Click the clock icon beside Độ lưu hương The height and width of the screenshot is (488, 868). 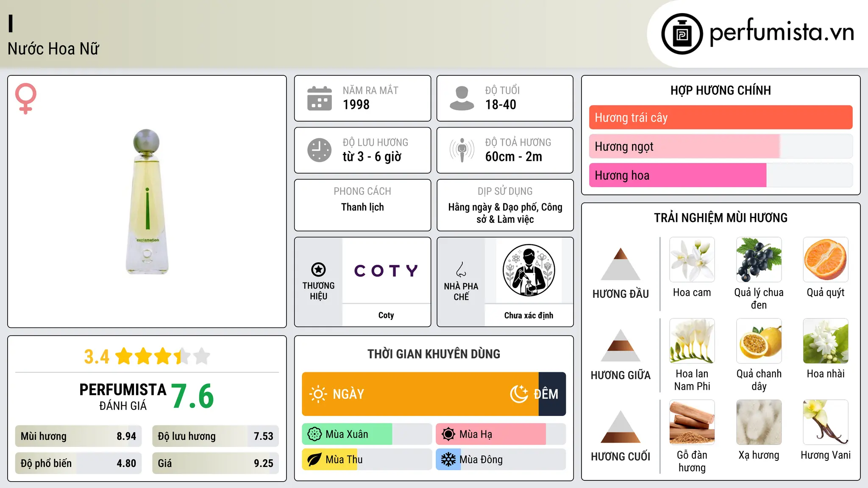[x=320, y=150]
